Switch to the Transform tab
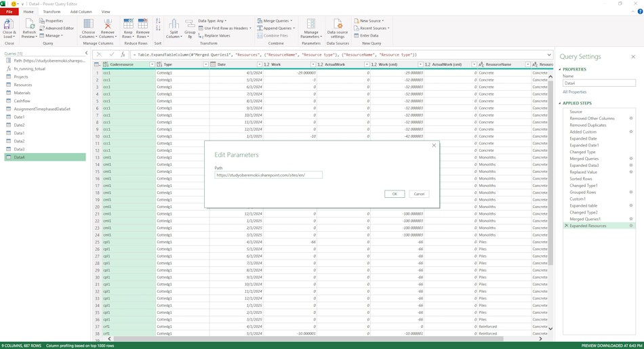The height and width of the screenshot is (349, 644). [x=52, y=12]
